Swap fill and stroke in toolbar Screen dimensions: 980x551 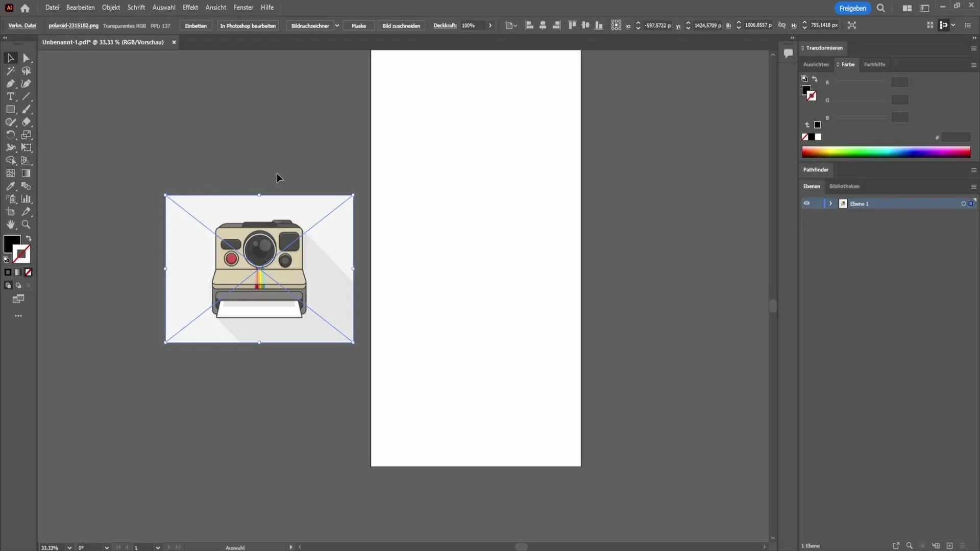[29, 238]
